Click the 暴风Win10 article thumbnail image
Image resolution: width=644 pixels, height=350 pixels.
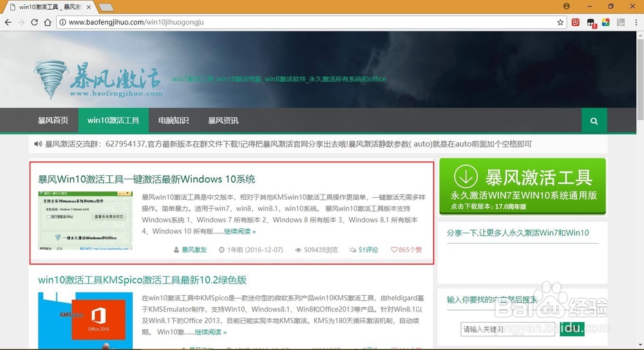[x=86, y=220]
